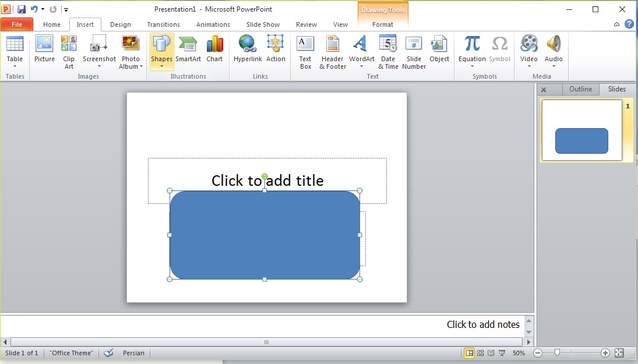
Task: Switch to the Outline pane tab
Action: coord(580,89)
